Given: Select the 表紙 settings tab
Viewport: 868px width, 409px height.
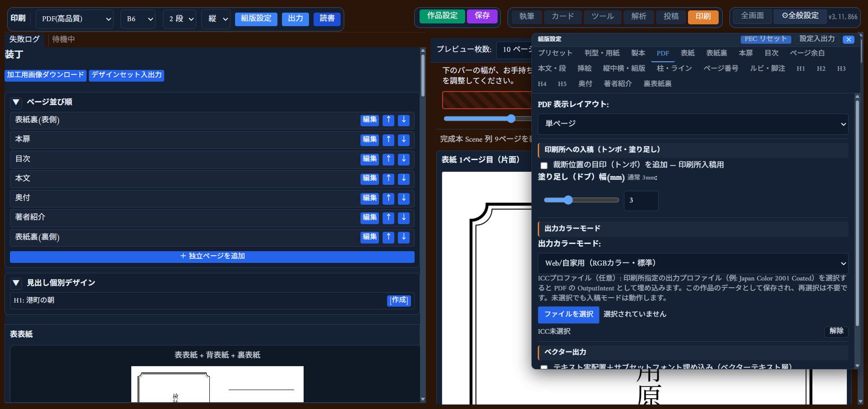Looking at the screenshot, I should pos(688,53).
